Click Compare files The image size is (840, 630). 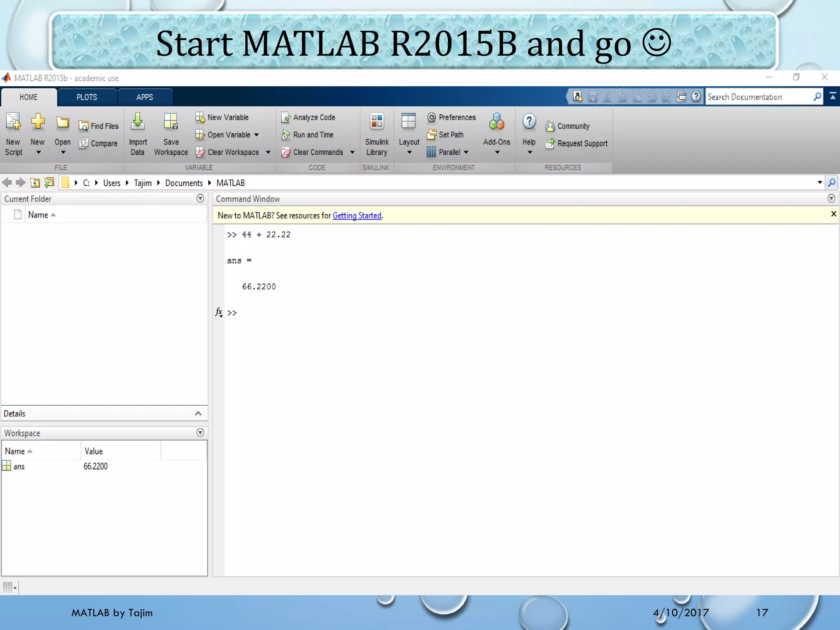pos(98,143)
